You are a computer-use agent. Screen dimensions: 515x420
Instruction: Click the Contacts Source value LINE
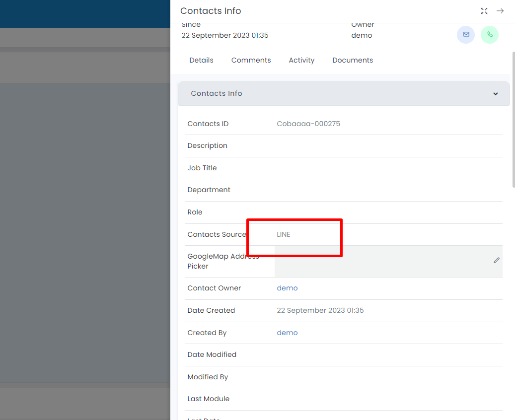tap(284, 234)
